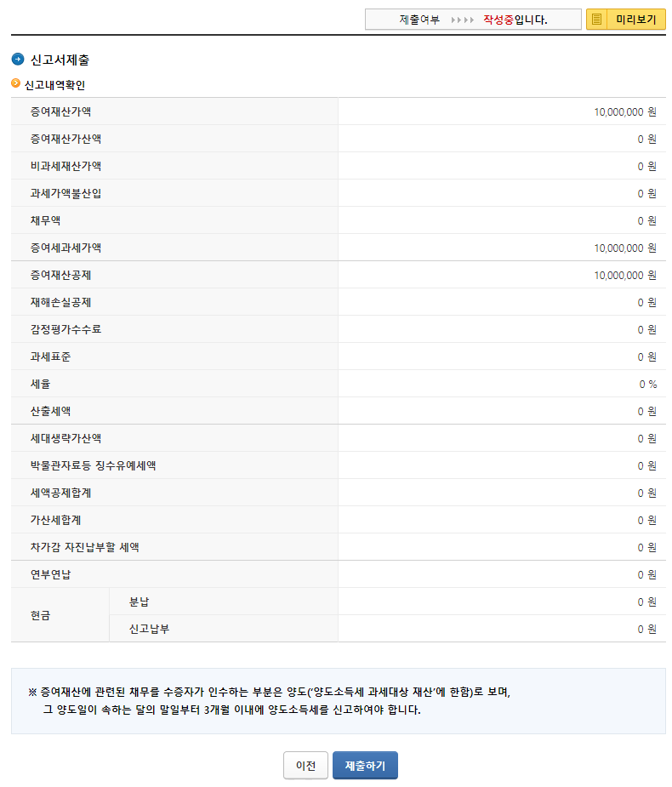The height and width of the screenshot is (787, 672).
Task: Click the 차가감 자진납부할 세액 row
Action: click(x=340, y=547)
